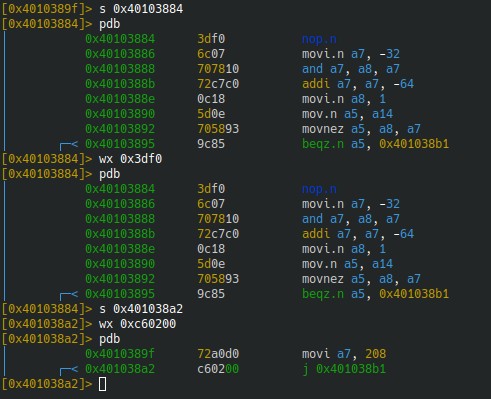Click the first 'pdb' command
Image resolution: width=491 pixels, height=399 pixels.
[109, 24]
